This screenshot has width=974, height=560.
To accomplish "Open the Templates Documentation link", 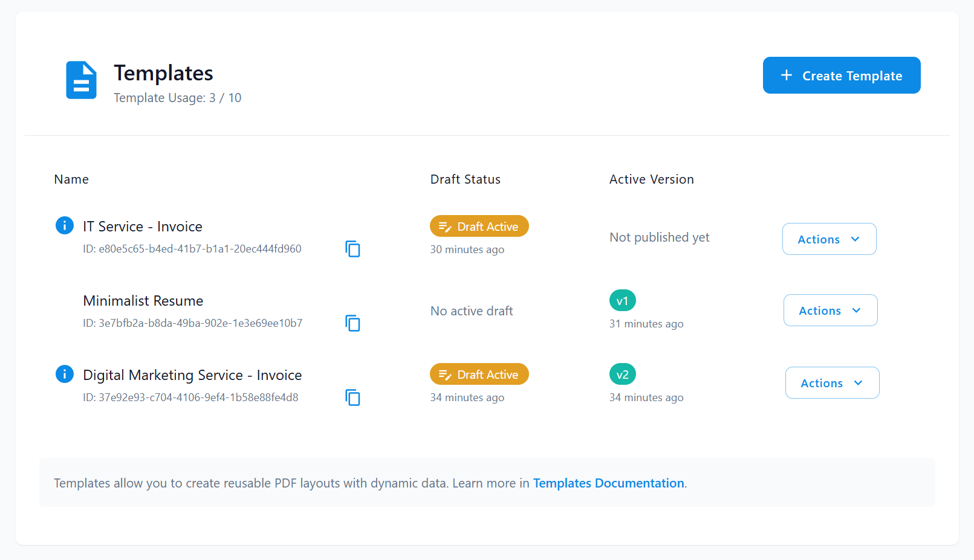I will click(x=608, y=483).
